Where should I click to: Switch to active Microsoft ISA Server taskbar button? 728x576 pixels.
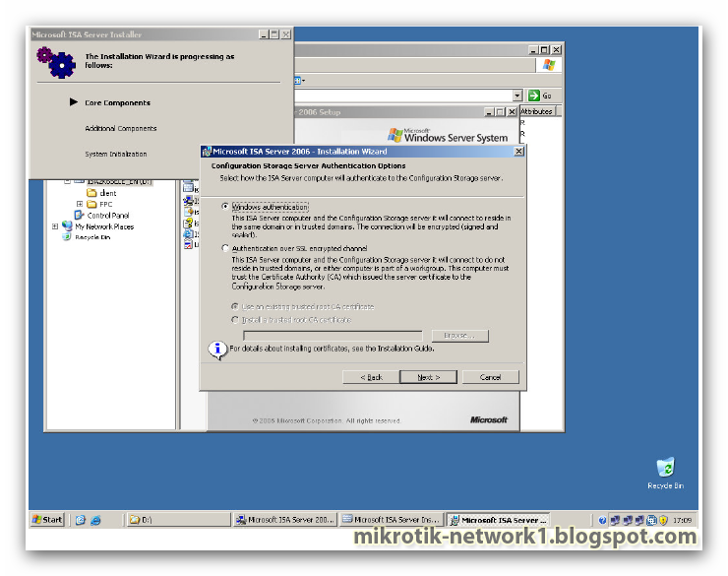(x=498, y=520)
